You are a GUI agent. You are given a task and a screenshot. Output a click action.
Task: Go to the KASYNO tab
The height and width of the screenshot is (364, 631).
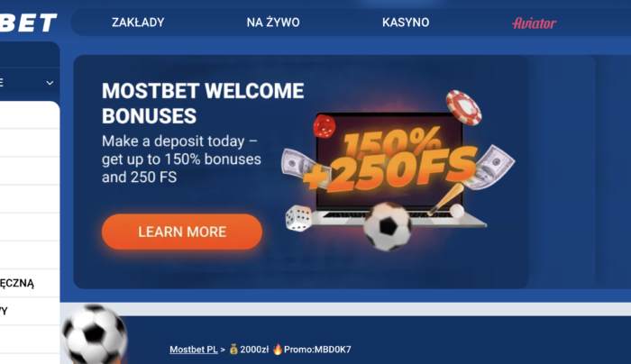click(x=406, y=23)
